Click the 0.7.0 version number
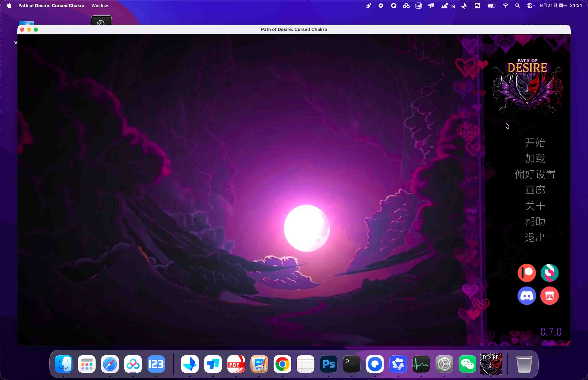 (551, 332)
